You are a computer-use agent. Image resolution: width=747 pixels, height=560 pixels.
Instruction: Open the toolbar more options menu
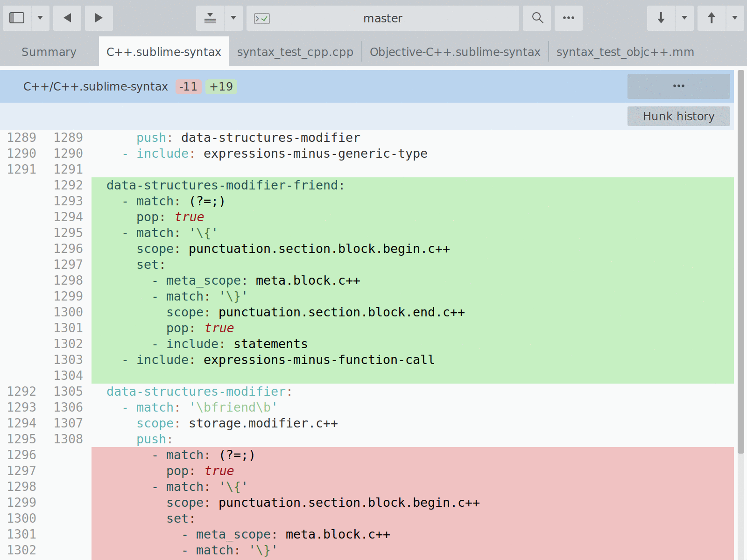tap(568, 18)
